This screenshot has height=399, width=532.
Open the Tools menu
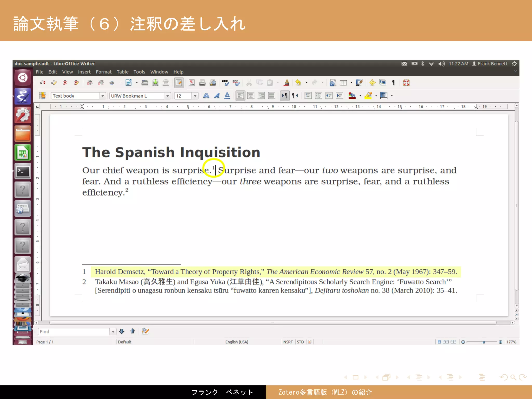pos(139,72)
